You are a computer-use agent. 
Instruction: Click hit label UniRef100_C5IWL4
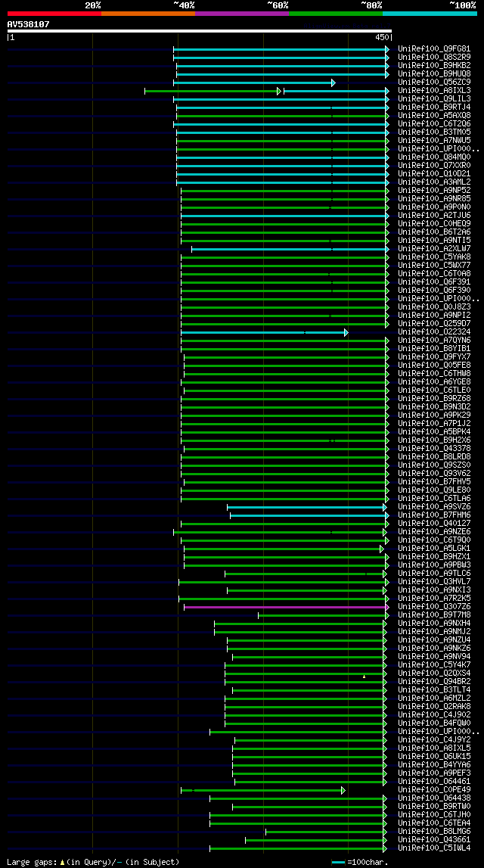tap(434, 848)
